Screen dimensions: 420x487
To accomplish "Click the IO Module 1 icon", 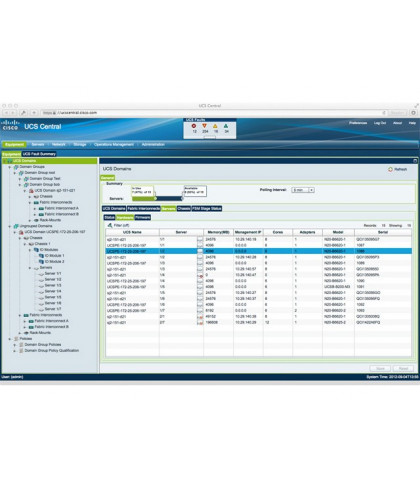I will [x=41, y=256].
